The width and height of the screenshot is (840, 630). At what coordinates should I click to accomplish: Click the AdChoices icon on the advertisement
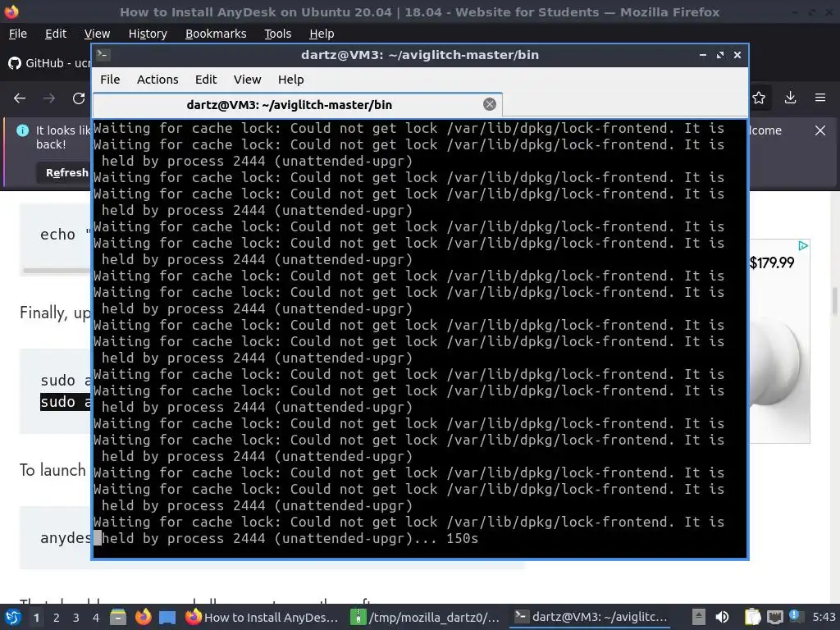[x=803, y=246]
